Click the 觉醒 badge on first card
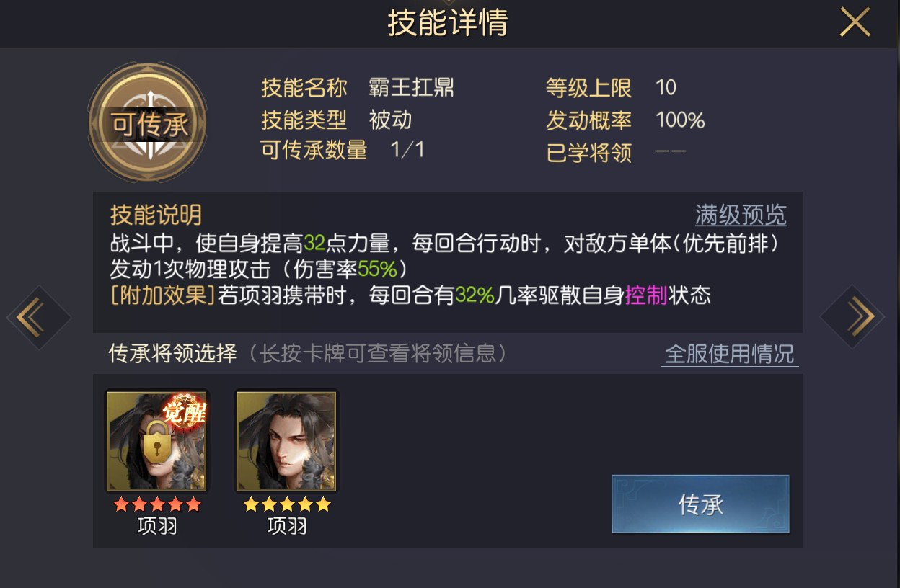This screenshot has width=900, height=588. point(185,412)
